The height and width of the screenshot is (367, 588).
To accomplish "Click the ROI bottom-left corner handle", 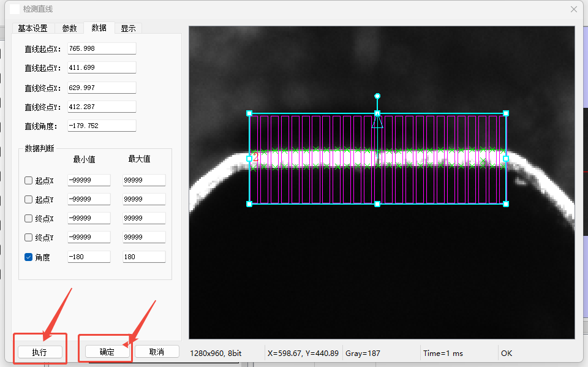I will click(x=249, y=203).
